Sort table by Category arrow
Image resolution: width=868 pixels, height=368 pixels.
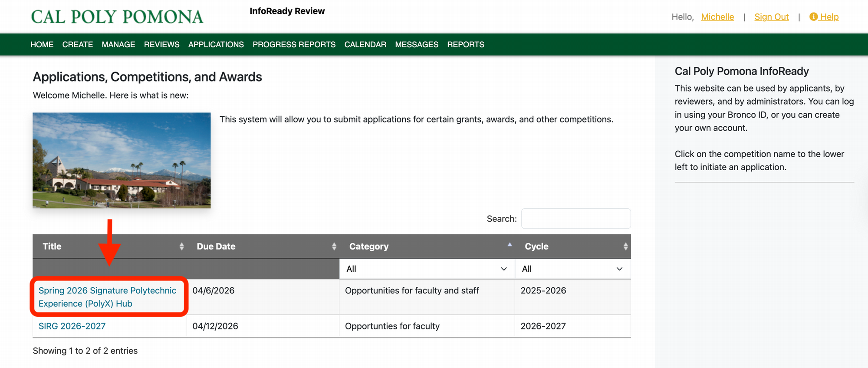pyautogui.click(x=510, y=245)
